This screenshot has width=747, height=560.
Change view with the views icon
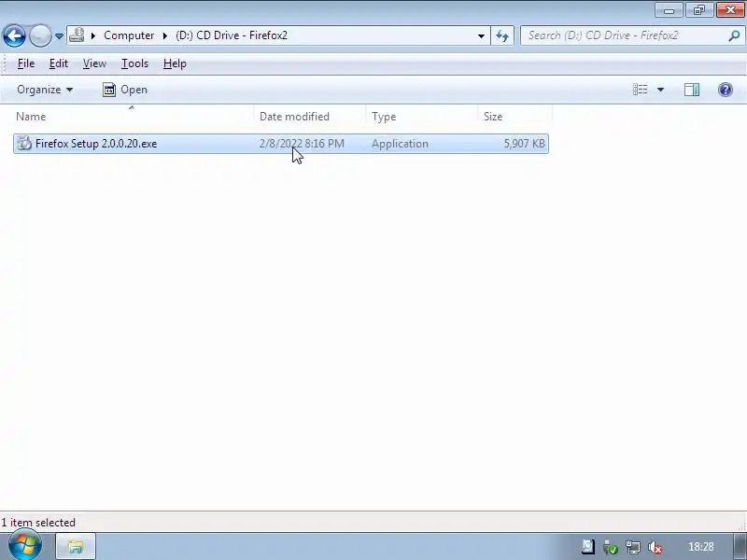pyautogui.click(x=640, y=90)
